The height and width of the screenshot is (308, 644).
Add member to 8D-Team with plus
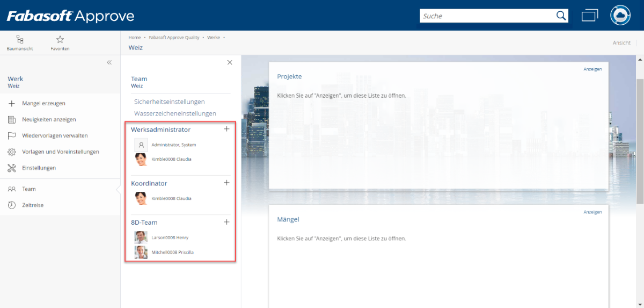[226, 222]
